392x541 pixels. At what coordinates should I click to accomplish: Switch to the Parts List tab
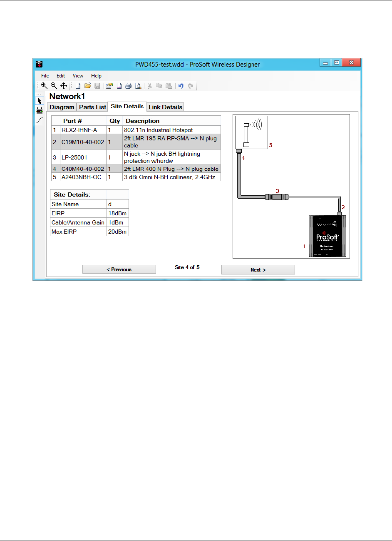tap(92, 107)
